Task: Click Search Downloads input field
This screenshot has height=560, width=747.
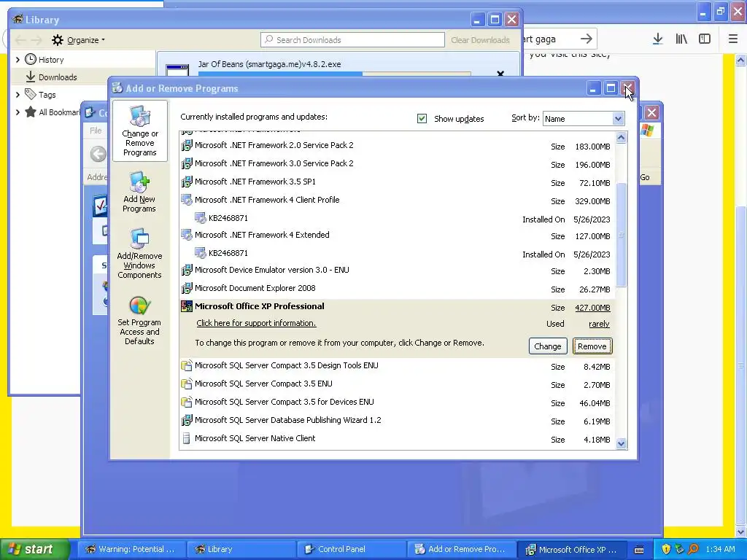Action: point(352,40)
